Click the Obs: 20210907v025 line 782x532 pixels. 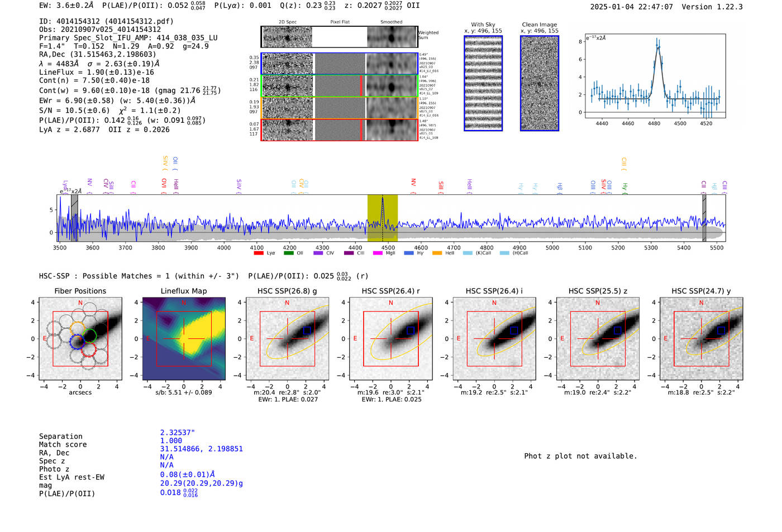coord(100,30)
